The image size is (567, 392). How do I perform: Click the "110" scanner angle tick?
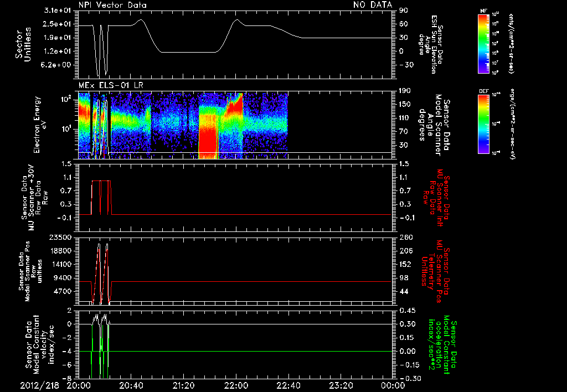(405, 118)
